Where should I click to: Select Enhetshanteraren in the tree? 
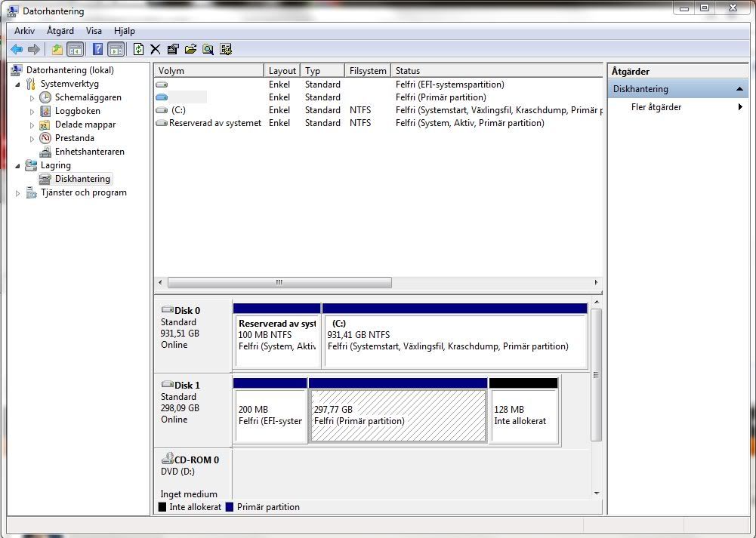(x=89, y=152)
